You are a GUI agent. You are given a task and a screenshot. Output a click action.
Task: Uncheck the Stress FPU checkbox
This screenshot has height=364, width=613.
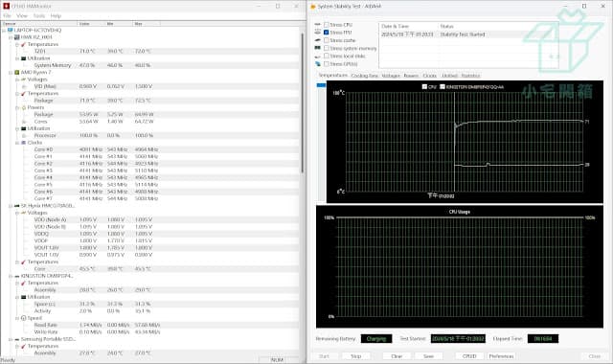pyautogui.click(x=326, y=33)
